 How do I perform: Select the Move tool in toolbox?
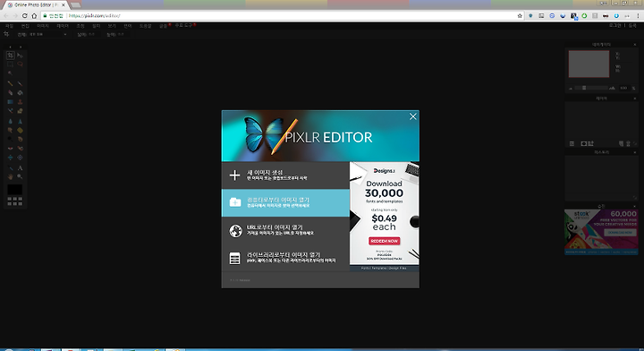20,56
